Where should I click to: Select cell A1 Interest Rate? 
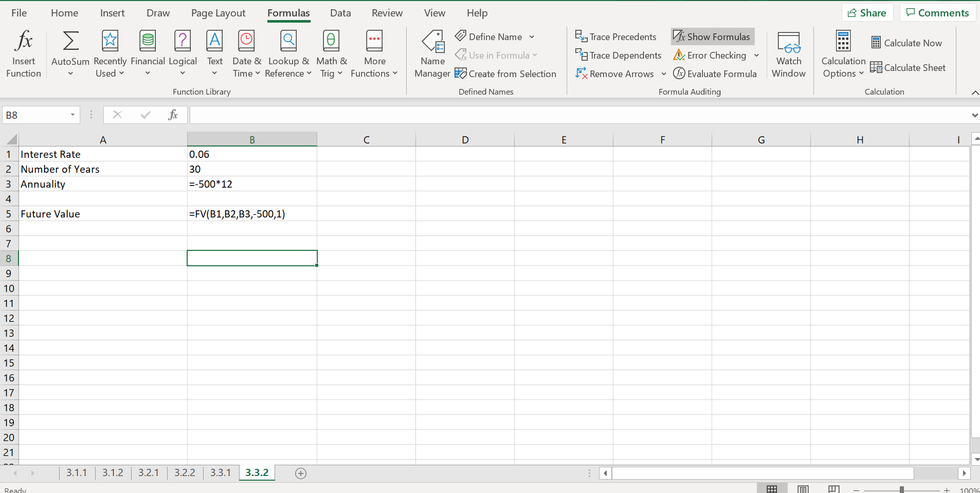103,154
